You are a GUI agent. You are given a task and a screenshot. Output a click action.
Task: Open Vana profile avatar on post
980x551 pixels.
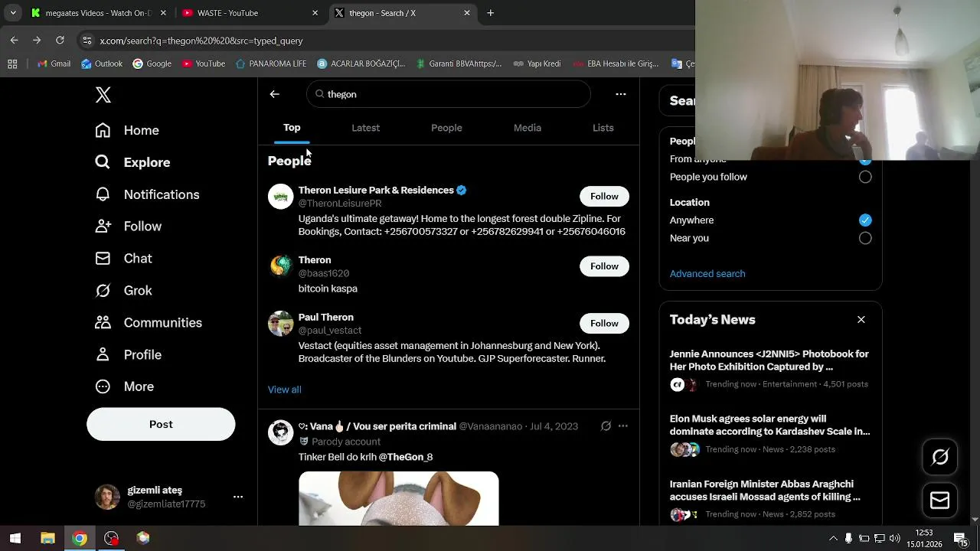pyautogui.click(x=280, y=432)
